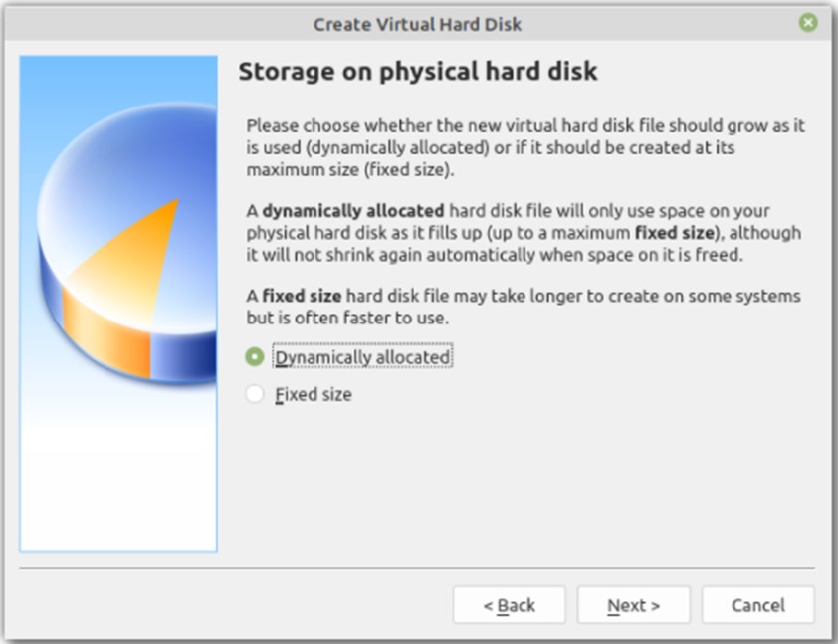Viewport: 838px width, 644px height.
Task: Cancel the virtual hard disk wizard
Action: click(757, 605)
